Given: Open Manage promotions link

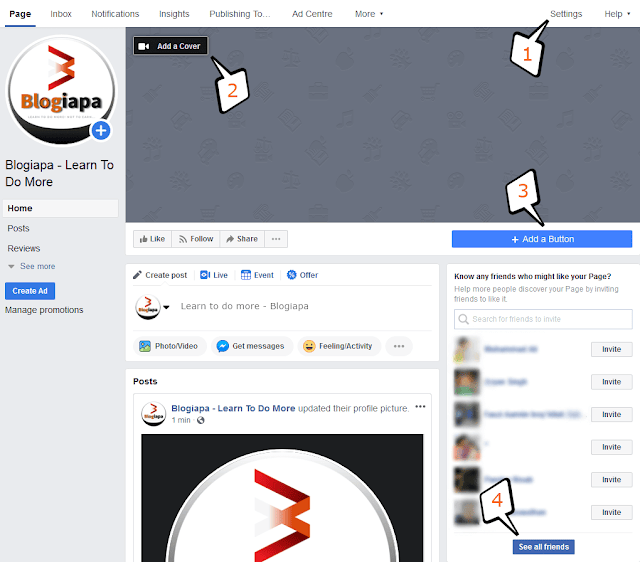Looking at the screenshot, I should [44, 310].
